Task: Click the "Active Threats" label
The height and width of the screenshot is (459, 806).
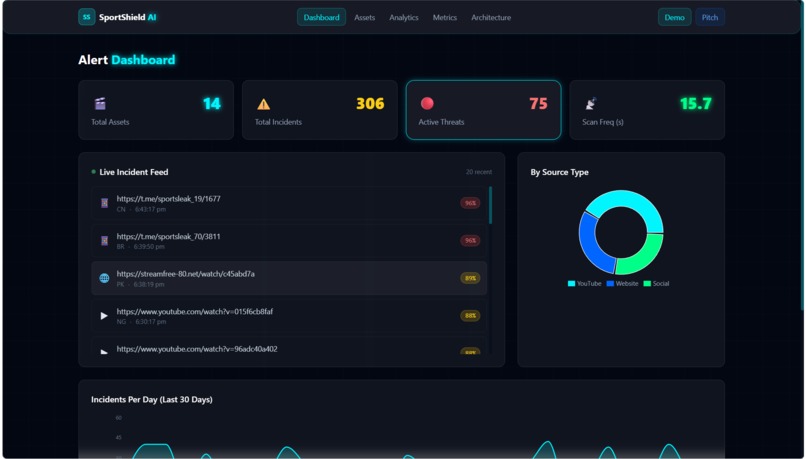Action: [441, 122]
